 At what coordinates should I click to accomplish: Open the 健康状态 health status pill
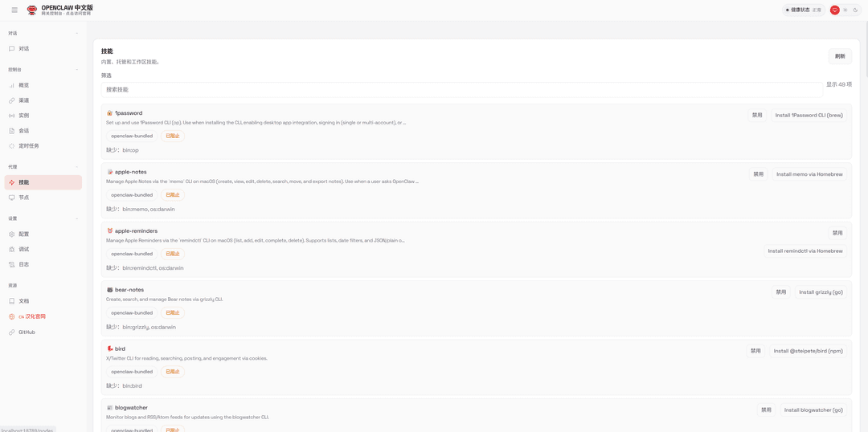803,10
